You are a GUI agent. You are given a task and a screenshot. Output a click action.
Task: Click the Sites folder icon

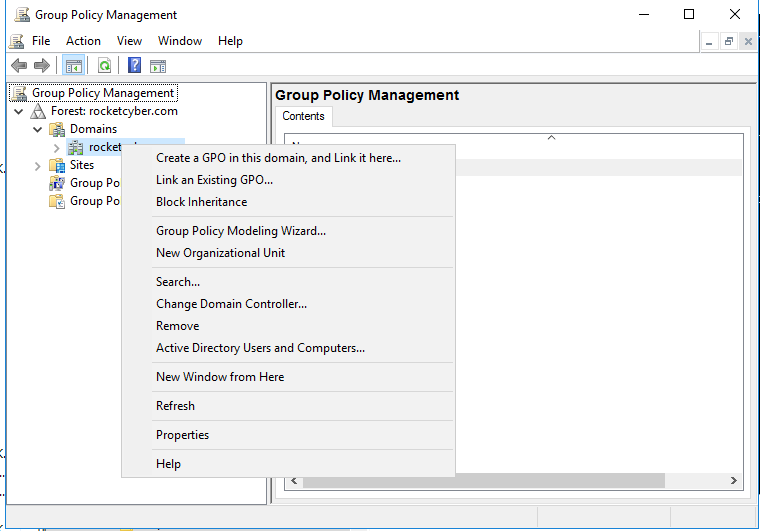(57, 165)
